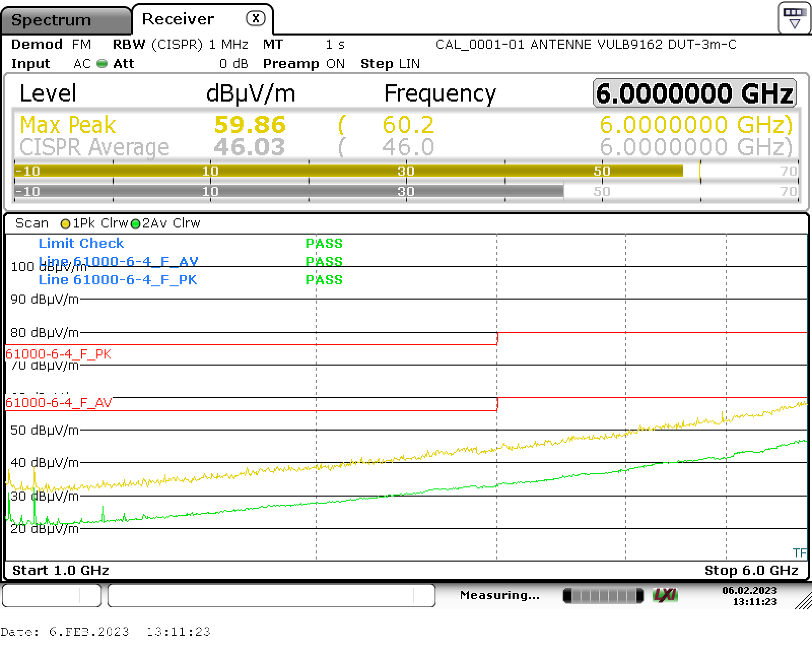Click the RBW (CISPR) 1 MHz setting
The image size is (812, 656).
tap(180, 45)
